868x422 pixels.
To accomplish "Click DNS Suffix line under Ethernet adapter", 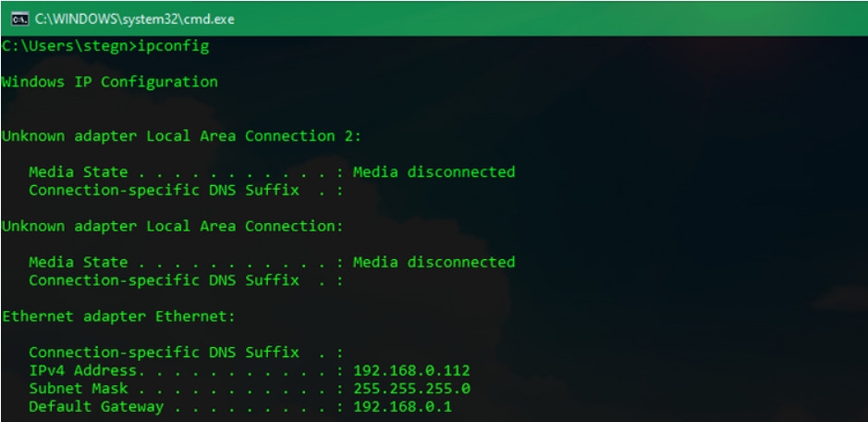I will point(186,352).
